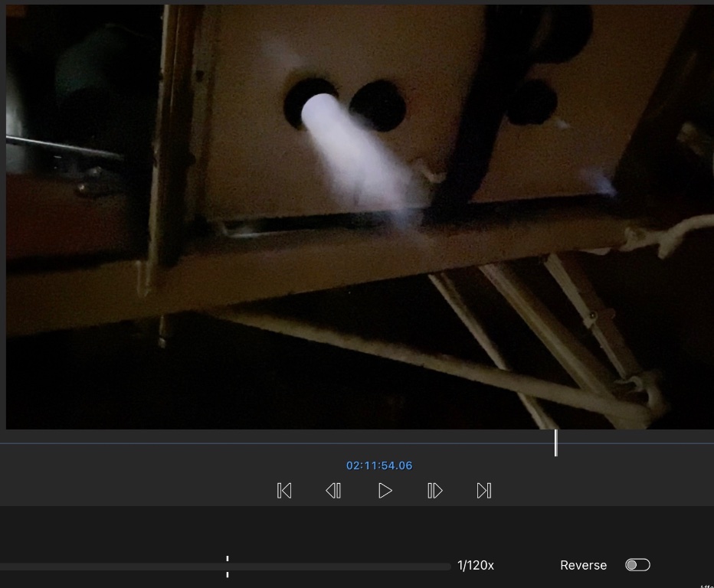Step forward one frame

pos(434,491)
